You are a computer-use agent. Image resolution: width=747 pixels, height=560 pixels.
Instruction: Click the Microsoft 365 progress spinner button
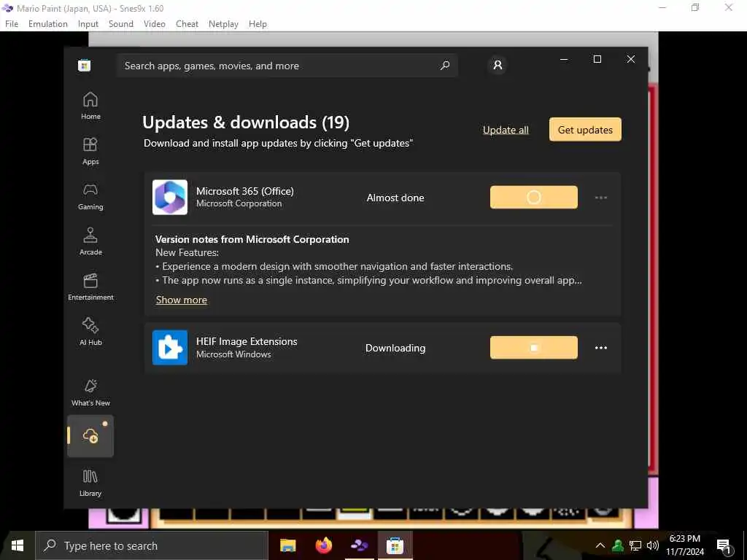(x=533, y=197)
